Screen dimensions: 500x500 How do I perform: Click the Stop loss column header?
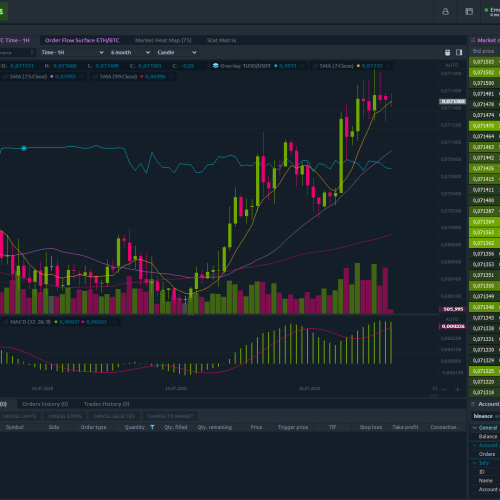point(371,427)
